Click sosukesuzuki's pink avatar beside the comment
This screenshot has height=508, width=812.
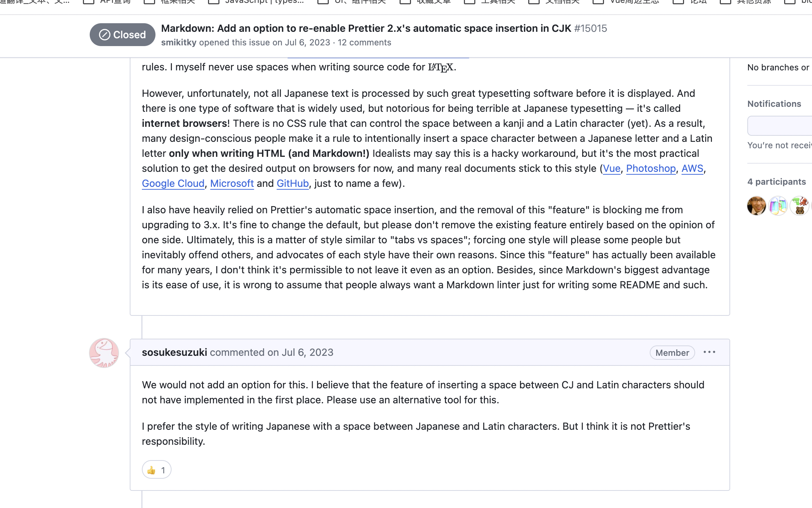[104, 353]
